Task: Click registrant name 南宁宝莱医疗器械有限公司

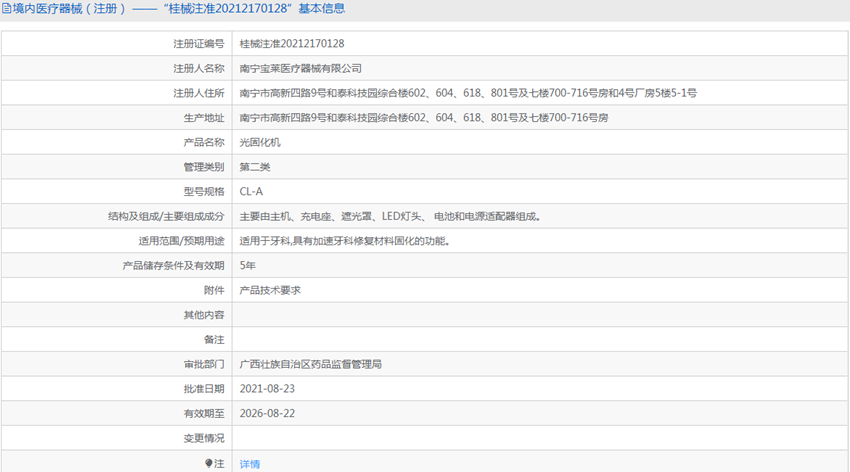Action: pos(300,69)
